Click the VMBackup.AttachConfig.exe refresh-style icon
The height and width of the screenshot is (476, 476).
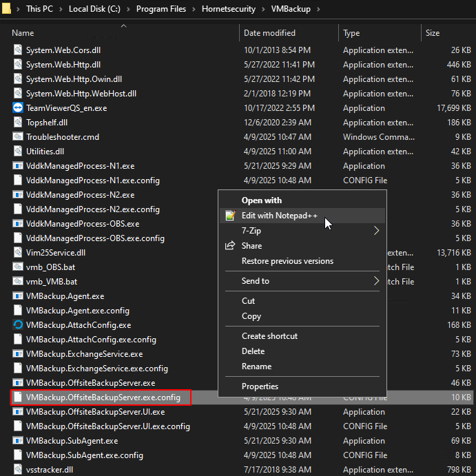click(x=18, y=325)
